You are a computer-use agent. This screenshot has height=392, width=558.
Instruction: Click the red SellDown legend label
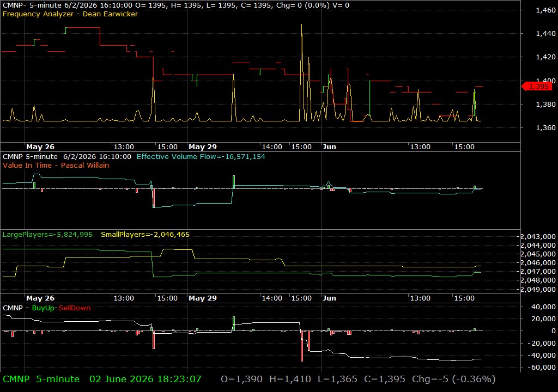[74, 308]
